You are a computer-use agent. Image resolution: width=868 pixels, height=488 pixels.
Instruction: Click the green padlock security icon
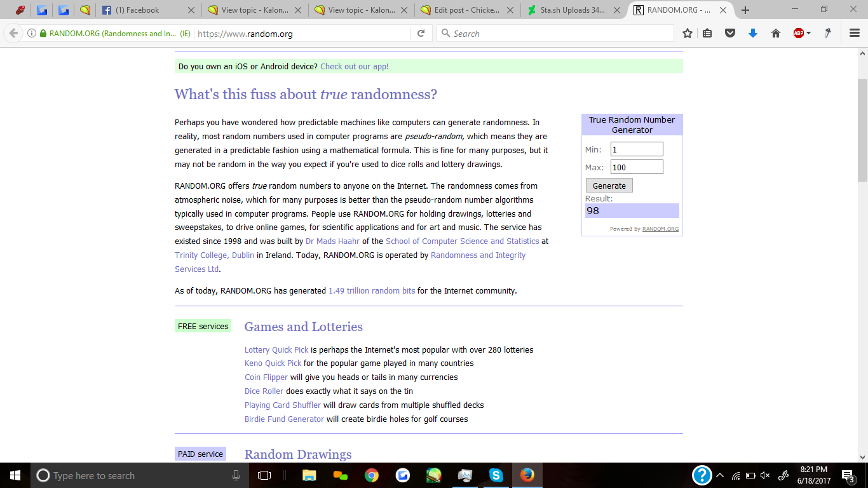[x=43, y=34]
